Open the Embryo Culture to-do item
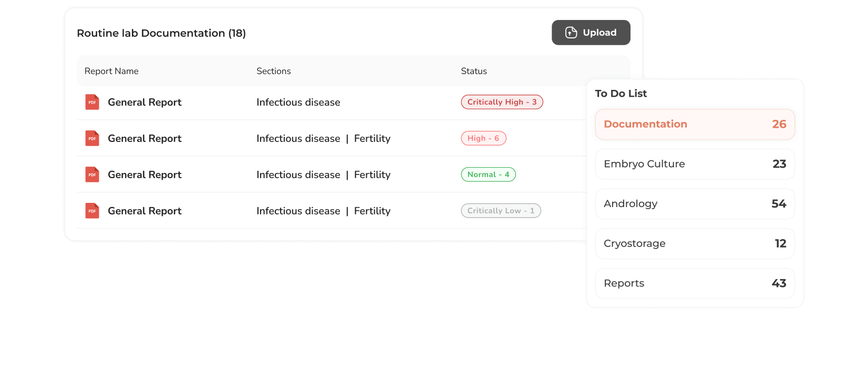The image size is (868, 391). coord(695,164)
